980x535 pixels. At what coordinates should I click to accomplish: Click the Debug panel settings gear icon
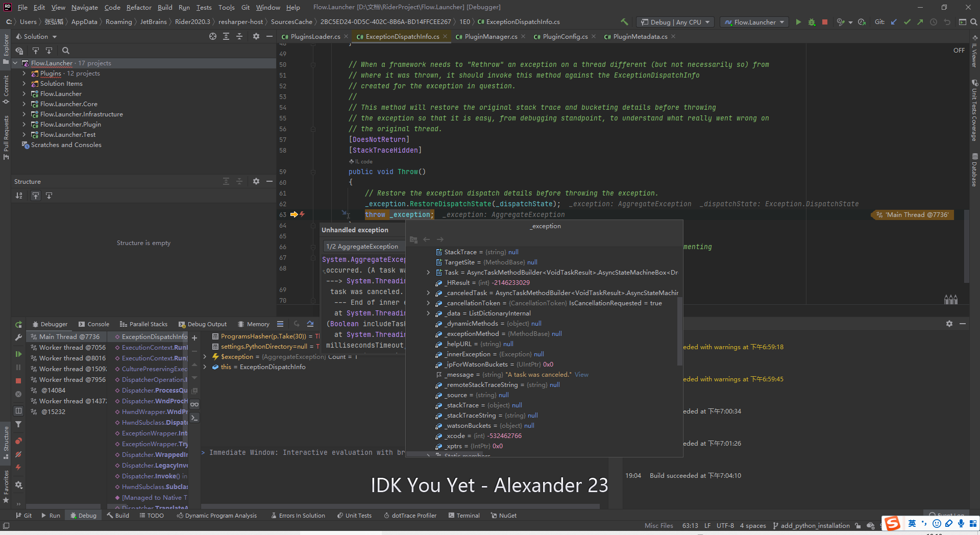(x=949, y=324)
